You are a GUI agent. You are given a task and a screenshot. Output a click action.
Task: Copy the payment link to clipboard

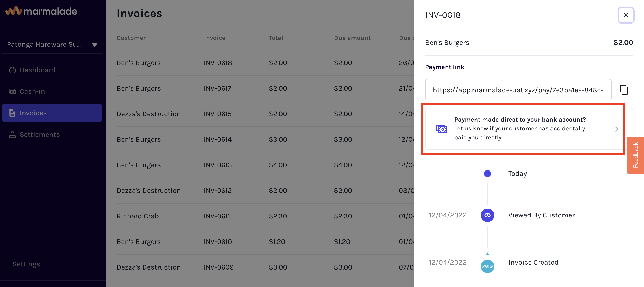pos(624,90)
